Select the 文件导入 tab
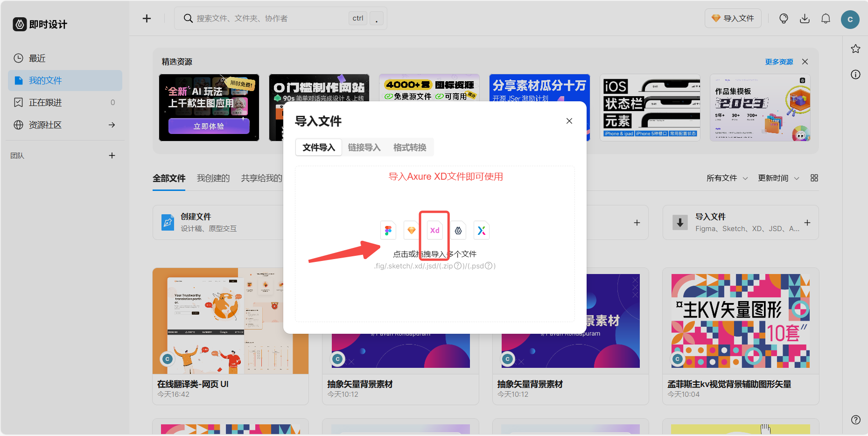This screenshot has height=436, width=868. [x=319, y=148]
